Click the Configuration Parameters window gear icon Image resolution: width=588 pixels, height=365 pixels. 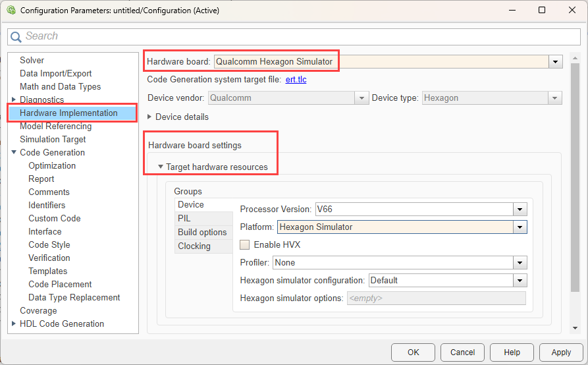pos(11,11)
